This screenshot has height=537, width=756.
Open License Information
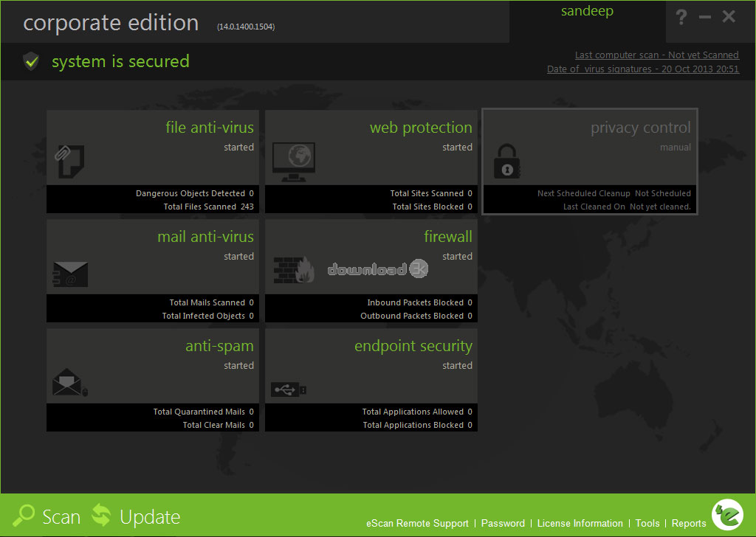[580, 523]
